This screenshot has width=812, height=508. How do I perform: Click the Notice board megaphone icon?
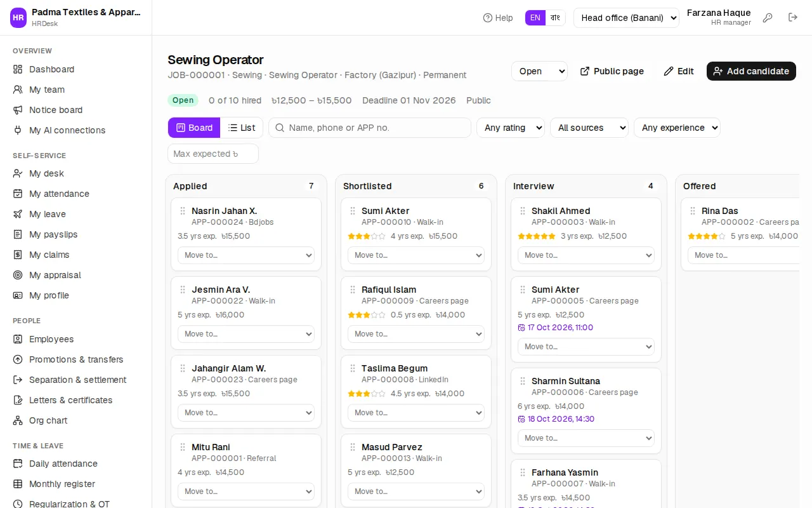[18, 110]
